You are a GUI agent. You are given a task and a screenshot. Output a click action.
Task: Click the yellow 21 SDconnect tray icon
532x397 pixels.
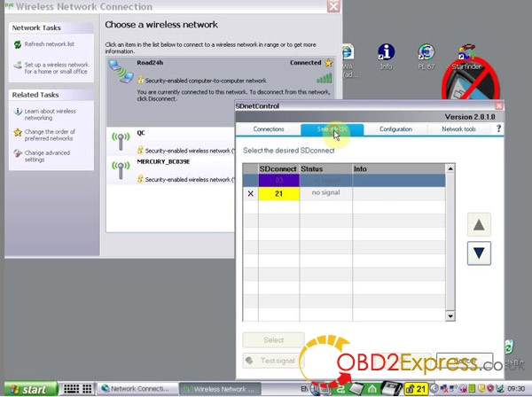tap(421, 388)
